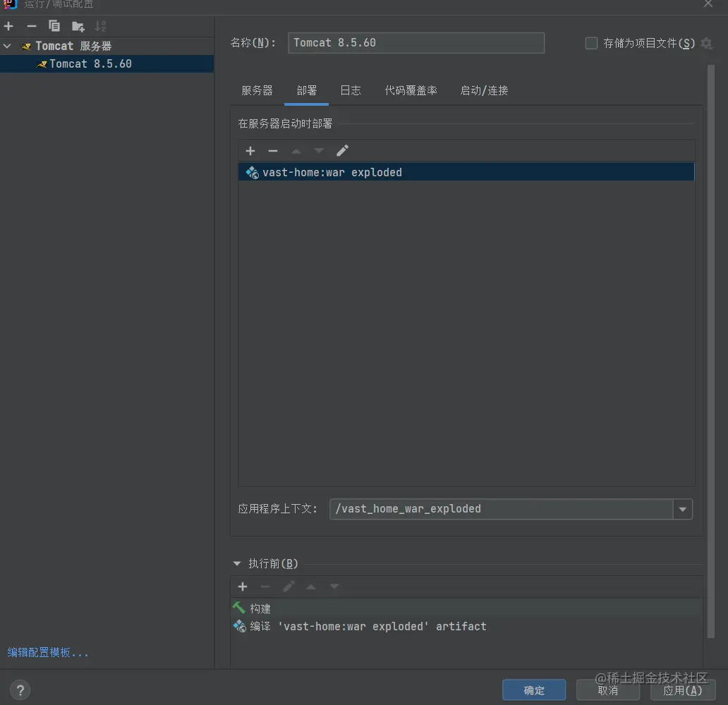Collapse the 执行前 section
This screenshot has height=705, width=728.
[237, 563]
